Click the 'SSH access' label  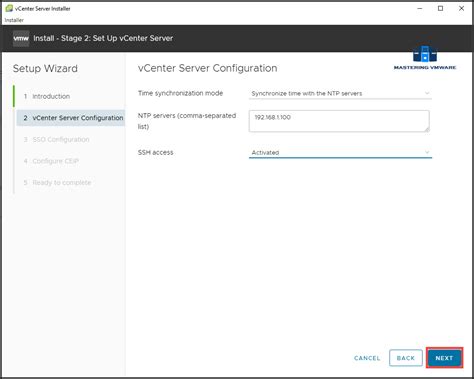click(155, 153)
